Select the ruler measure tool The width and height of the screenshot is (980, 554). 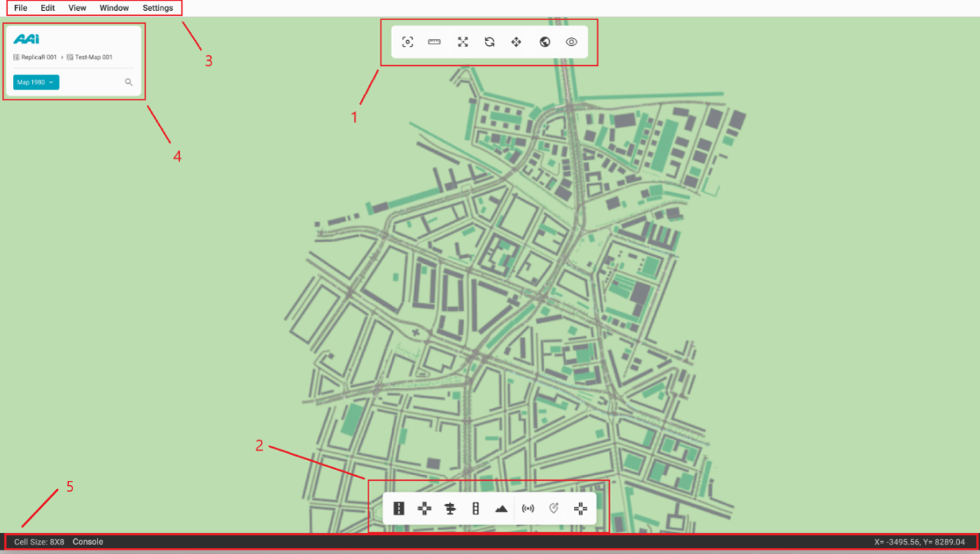click(434, 42)
